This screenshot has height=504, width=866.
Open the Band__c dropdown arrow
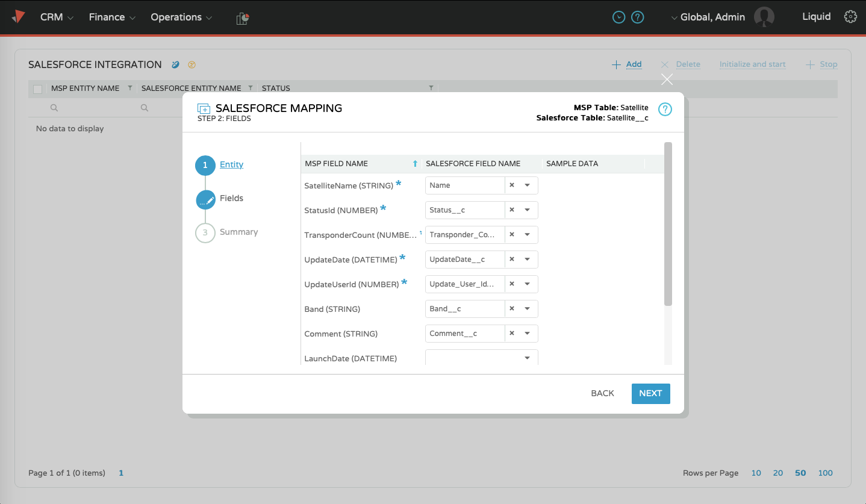528,309
